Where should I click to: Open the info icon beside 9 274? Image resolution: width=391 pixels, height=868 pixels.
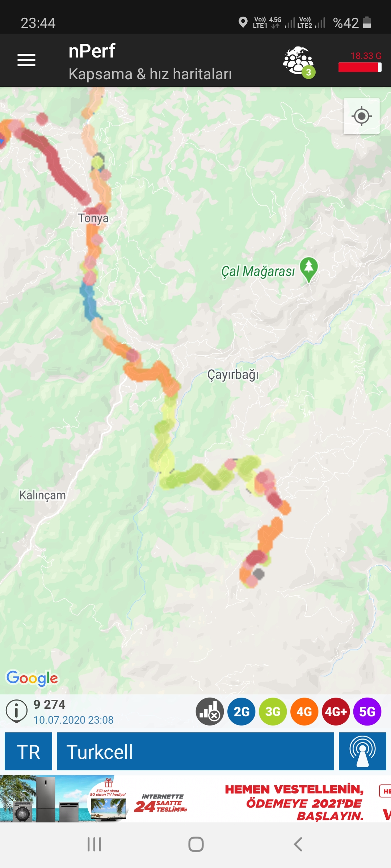[x=17, y=711]
